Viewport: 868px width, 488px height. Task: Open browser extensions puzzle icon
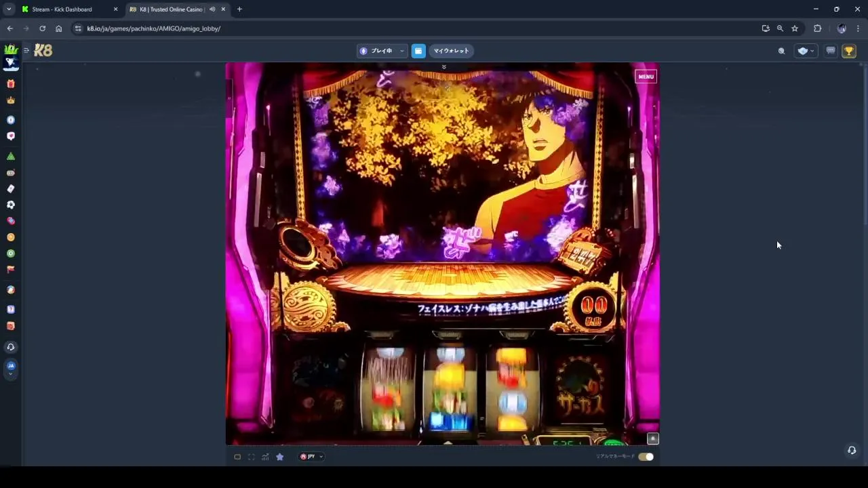coord(817,28)
